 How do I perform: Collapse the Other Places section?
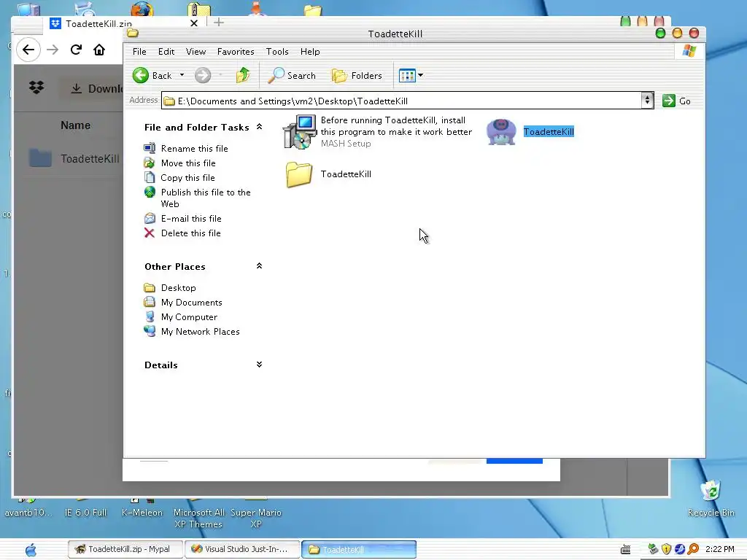click(259, 265)
